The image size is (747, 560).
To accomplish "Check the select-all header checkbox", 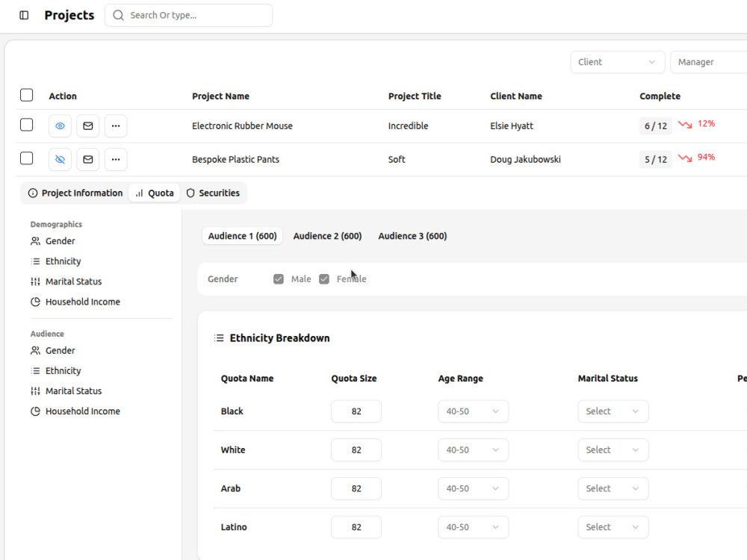I will [27, 96].
